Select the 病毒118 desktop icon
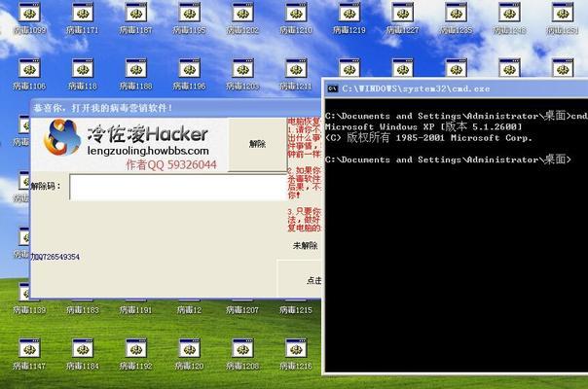588x389 pixels. coord(83,75)
